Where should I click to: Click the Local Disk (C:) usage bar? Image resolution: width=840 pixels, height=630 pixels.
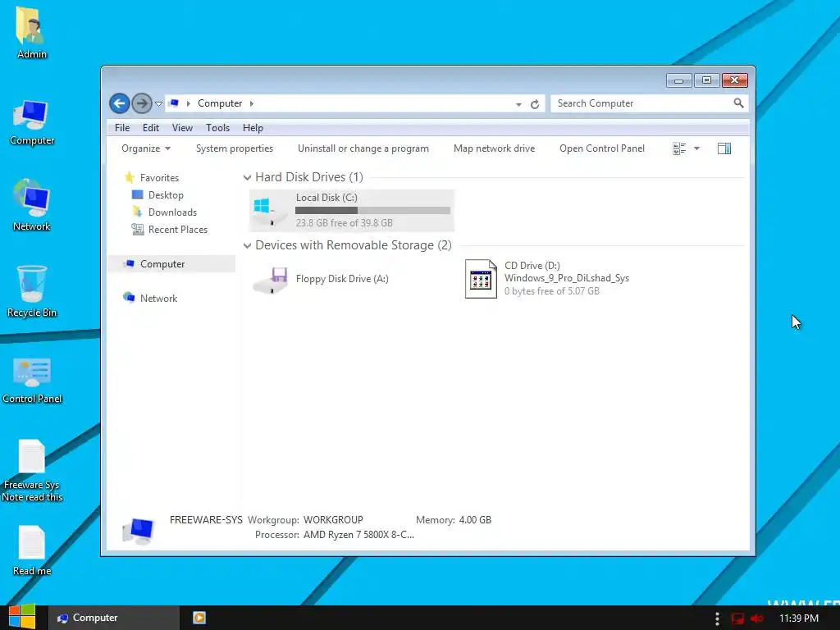[373, 211]
